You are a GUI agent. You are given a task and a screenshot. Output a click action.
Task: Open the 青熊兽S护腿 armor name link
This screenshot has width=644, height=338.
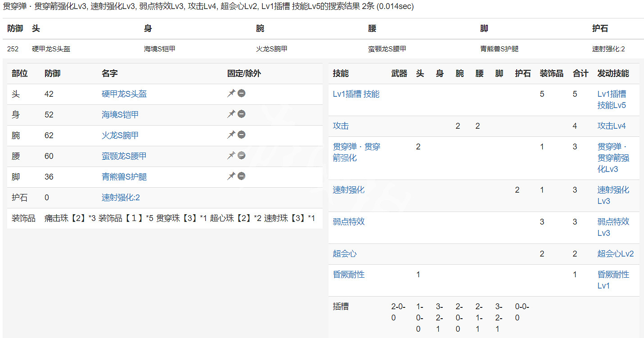tap(124, 177)
